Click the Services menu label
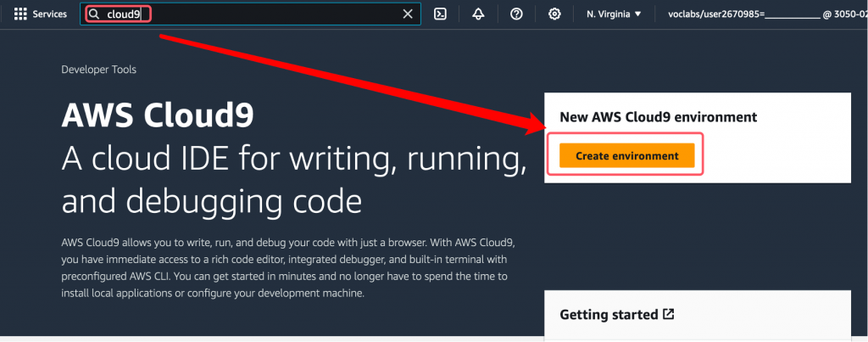 pos(50,14)
